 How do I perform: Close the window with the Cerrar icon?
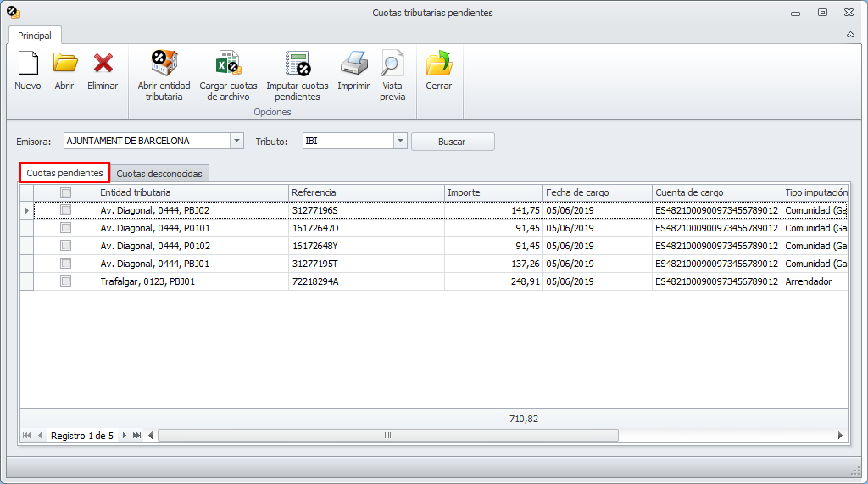tap(439, 64)
